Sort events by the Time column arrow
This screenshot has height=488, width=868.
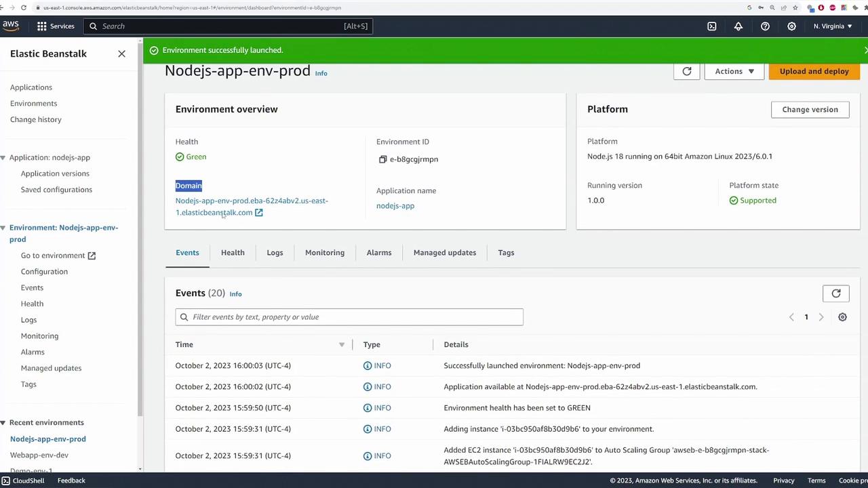[342, 344]
